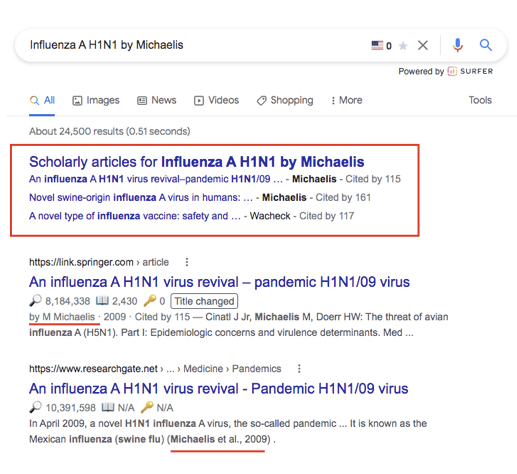Click the 8,184,338 traffic value
The height and width of the screenshot is (474, 517).
click(68, 301)
